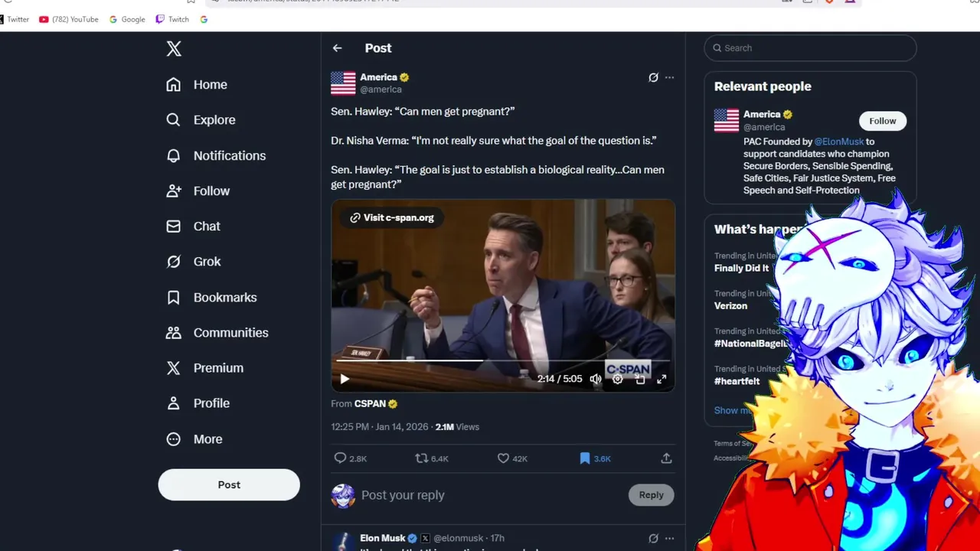Open Explore from the sidebar

point(201,119)
